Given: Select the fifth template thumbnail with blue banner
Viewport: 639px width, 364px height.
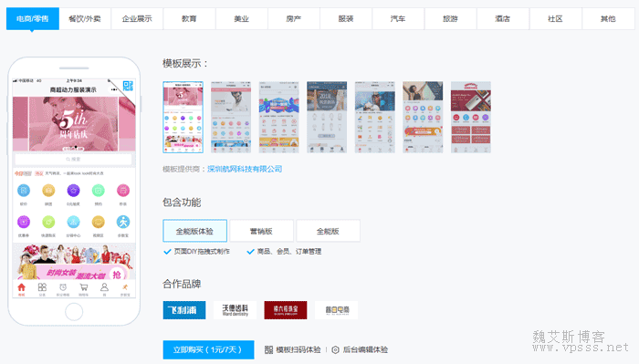Looking at the screenshot, I should click(375, 118).
